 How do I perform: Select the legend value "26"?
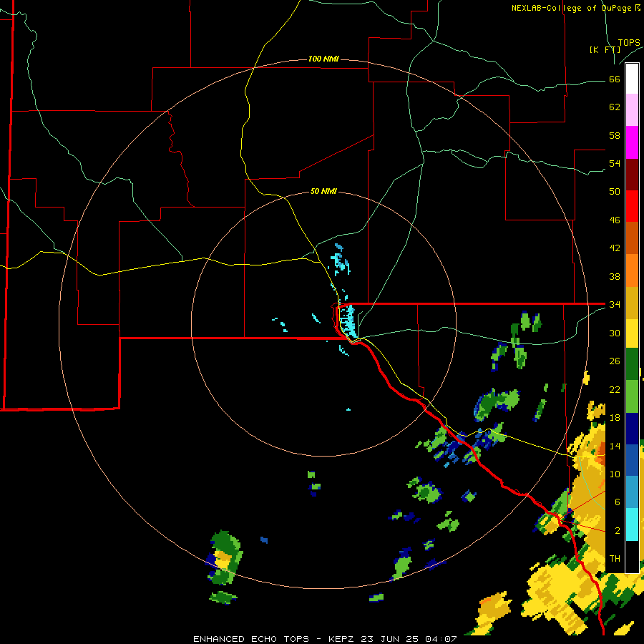(x=615, y=361)
